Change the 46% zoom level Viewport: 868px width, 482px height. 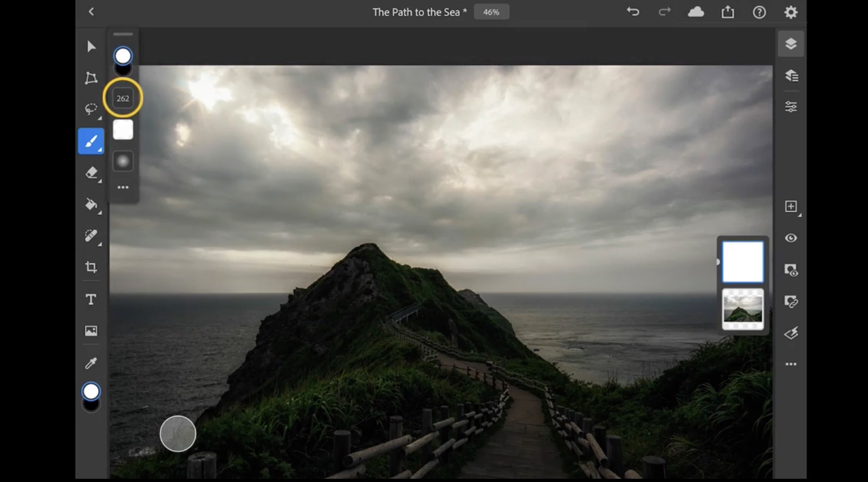[x=491, y=12]
